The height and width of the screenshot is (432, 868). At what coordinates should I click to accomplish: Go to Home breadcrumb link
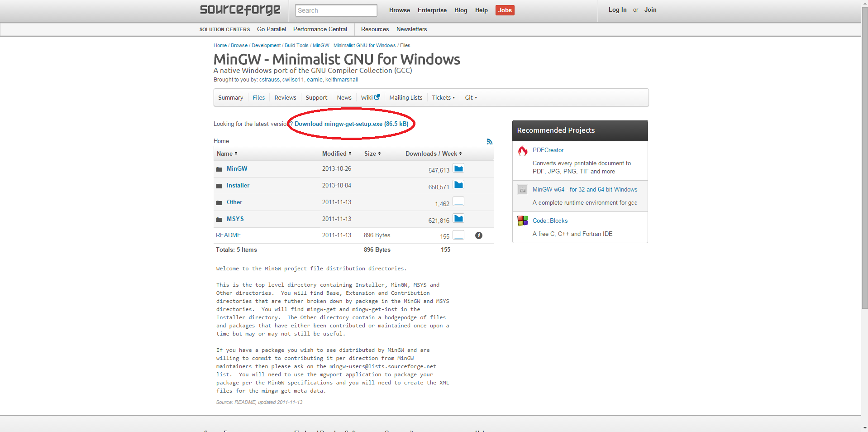(x=220, y=45)
